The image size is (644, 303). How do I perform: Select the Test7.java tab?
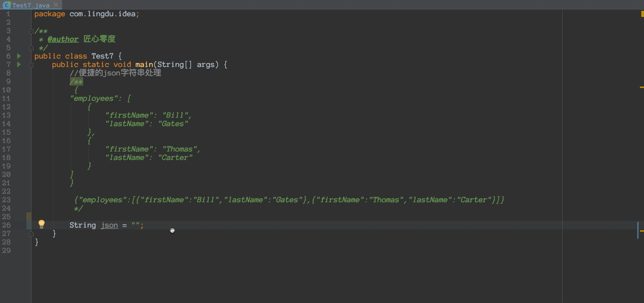(x=31, y=5)
